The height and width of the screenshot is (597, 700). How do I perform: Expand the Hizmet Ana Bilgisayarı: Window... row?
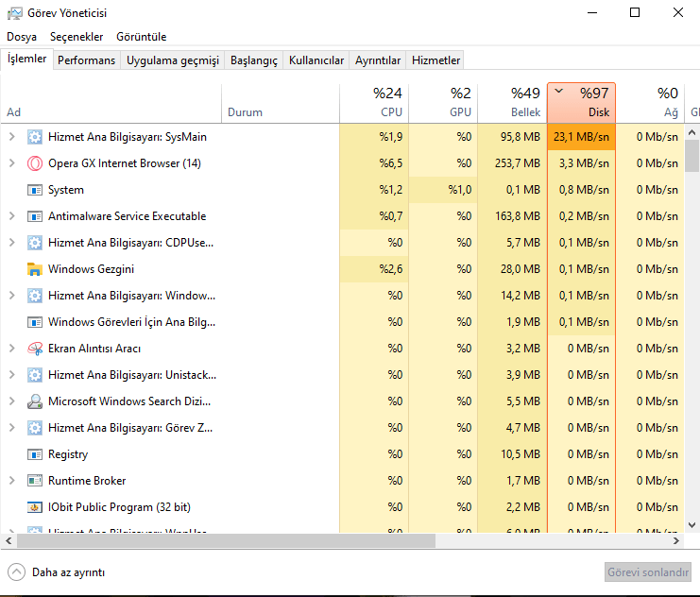point(12,295)
